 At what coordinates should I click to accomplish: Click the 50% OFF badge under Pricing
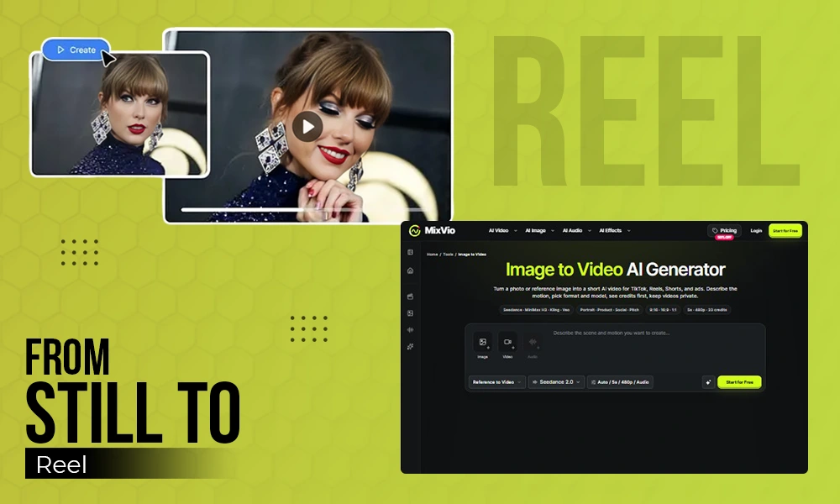tap(724, 237)
